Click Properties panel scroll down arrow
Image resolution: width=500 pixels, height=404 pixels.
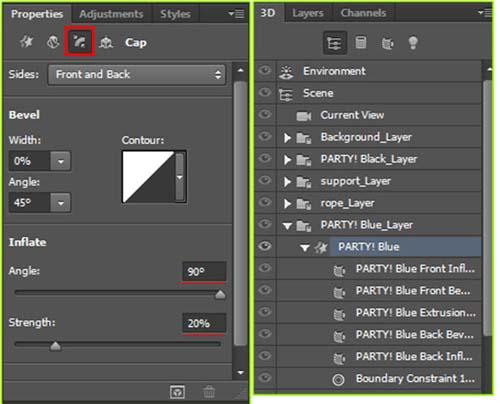(240, 372)
